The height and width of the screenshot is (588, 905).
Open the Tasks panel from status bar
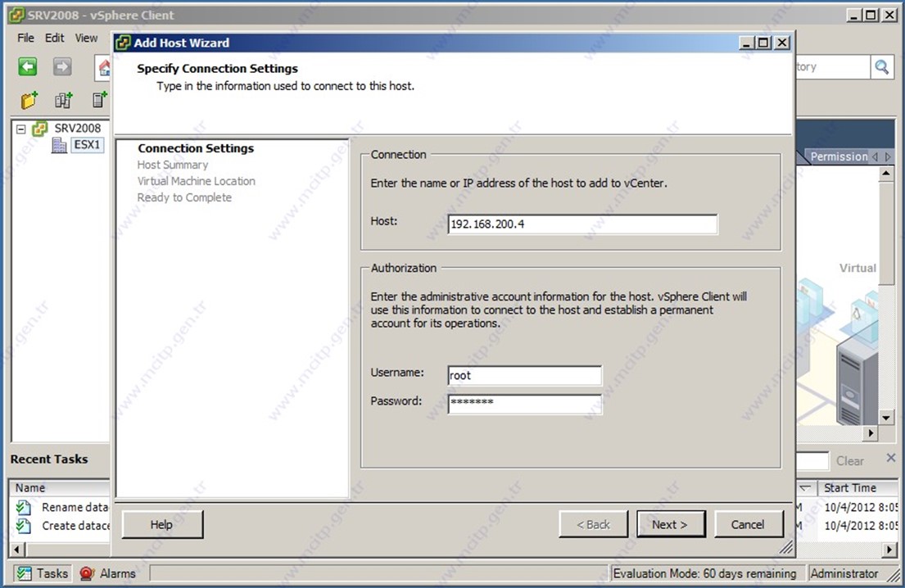pos(43,573)
